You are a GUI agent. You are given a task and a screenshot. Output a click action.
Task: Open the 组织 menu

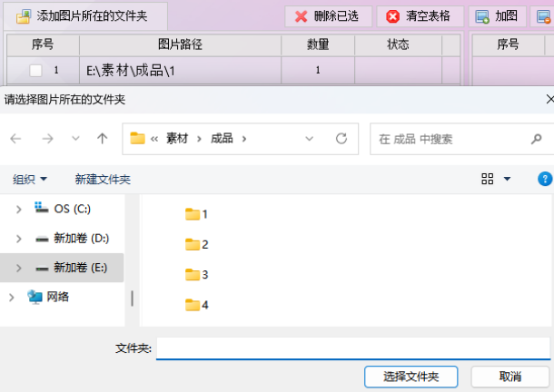point(30,179)
